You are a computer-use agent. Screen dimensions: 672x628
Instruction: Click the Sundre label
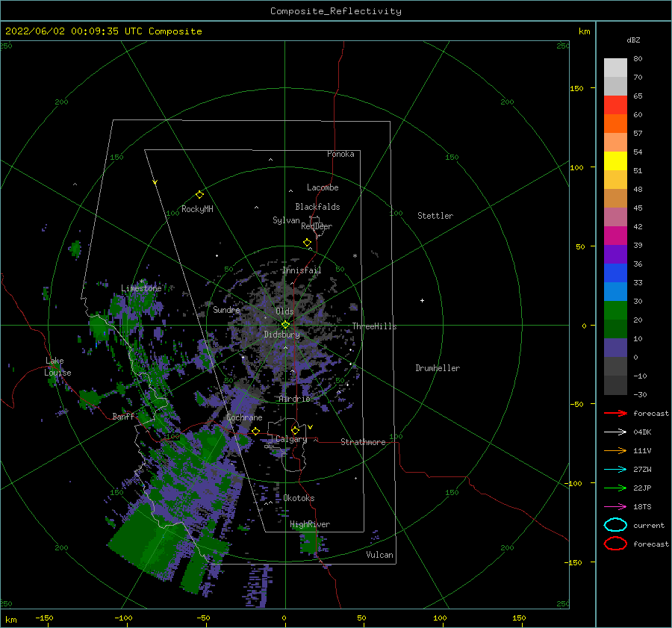point(226,309)
